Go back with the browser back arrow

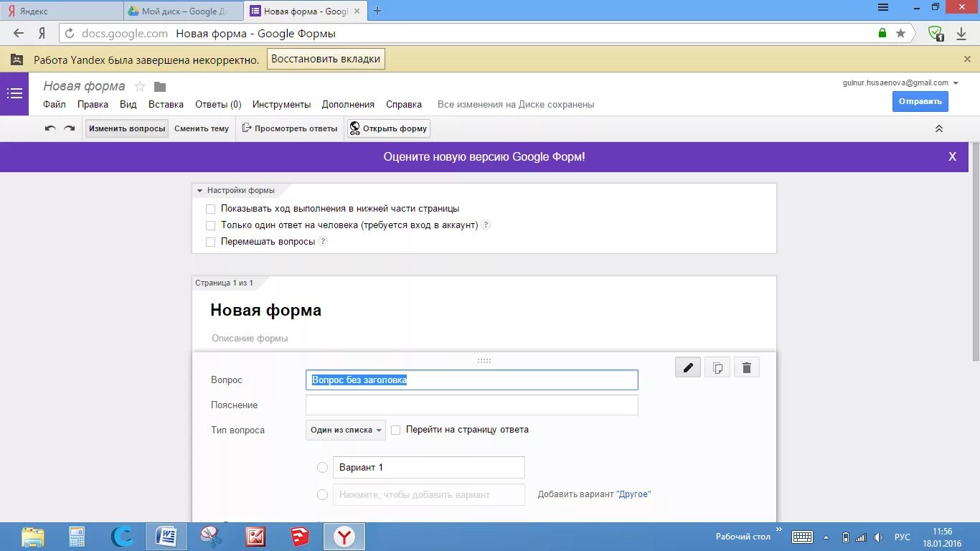pos(19,33)
